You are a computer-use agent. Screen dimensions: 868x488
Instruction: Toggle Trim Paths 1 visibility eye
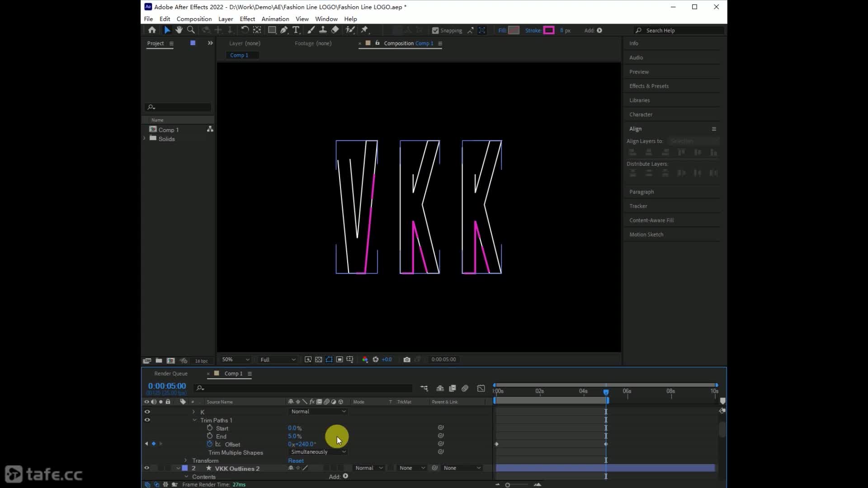point(147,420)
